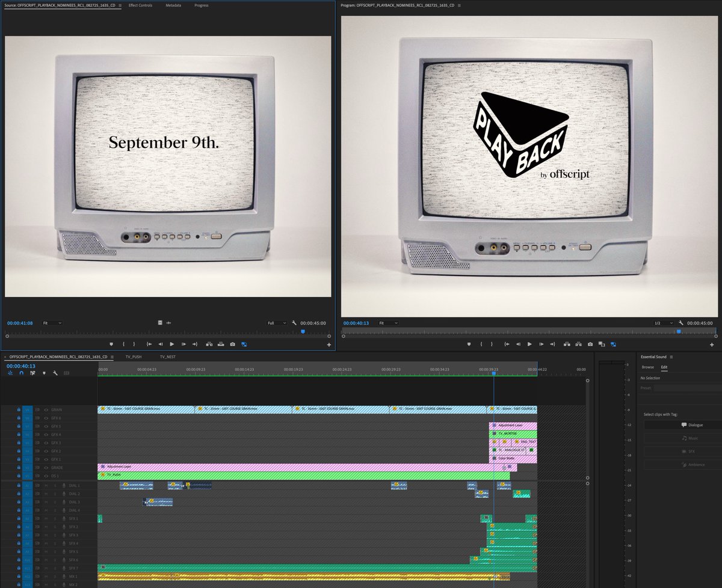Go to In point in Source monitor
This screenshot has height=588, width=722.
[149, 344]
